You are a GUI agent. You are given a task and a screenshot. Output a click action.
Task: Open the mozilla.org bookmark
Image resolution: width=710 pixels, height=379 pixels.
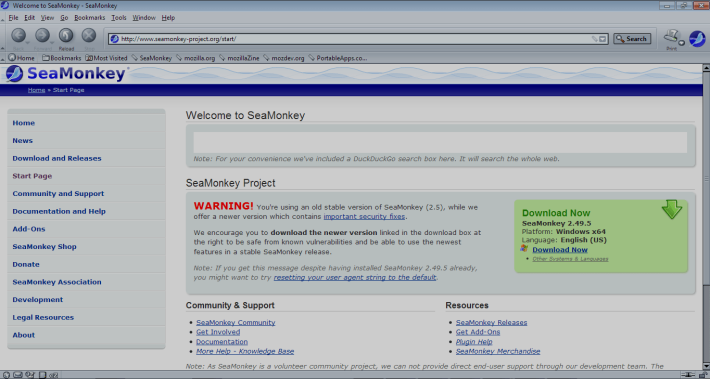click(196, 58)
